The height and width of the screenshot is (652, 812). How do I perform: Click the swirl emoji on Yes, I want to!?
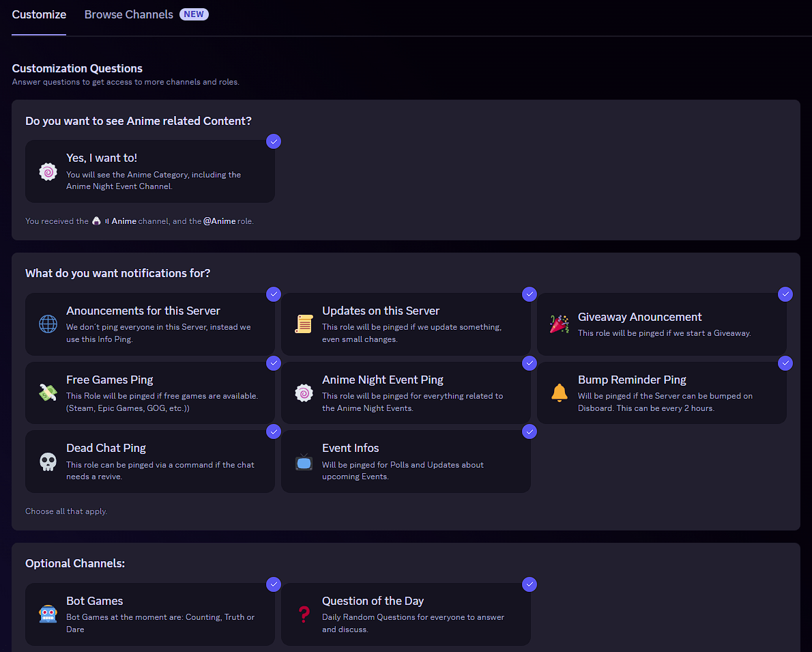[x=48, y=171]
